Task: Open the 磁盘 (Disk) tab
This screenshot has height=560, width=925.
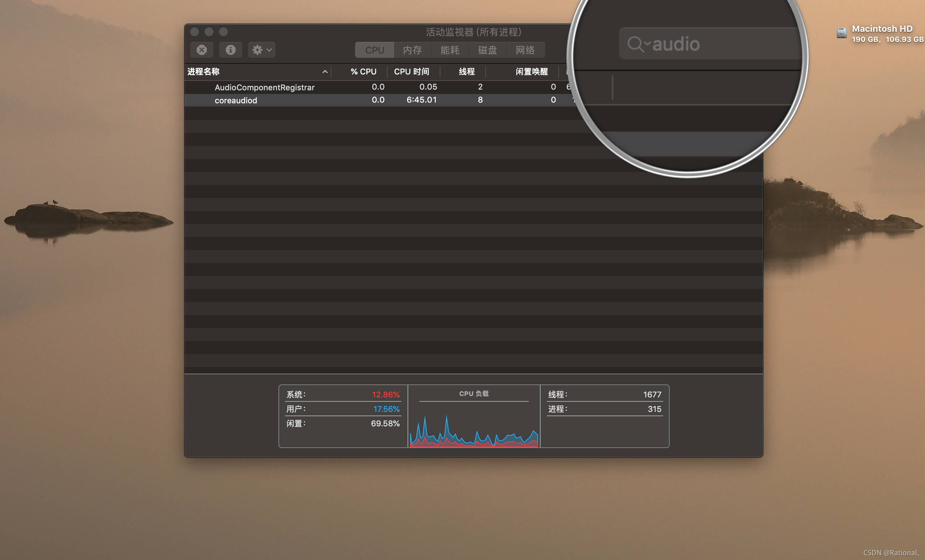Action: click(x=487, y=50)
